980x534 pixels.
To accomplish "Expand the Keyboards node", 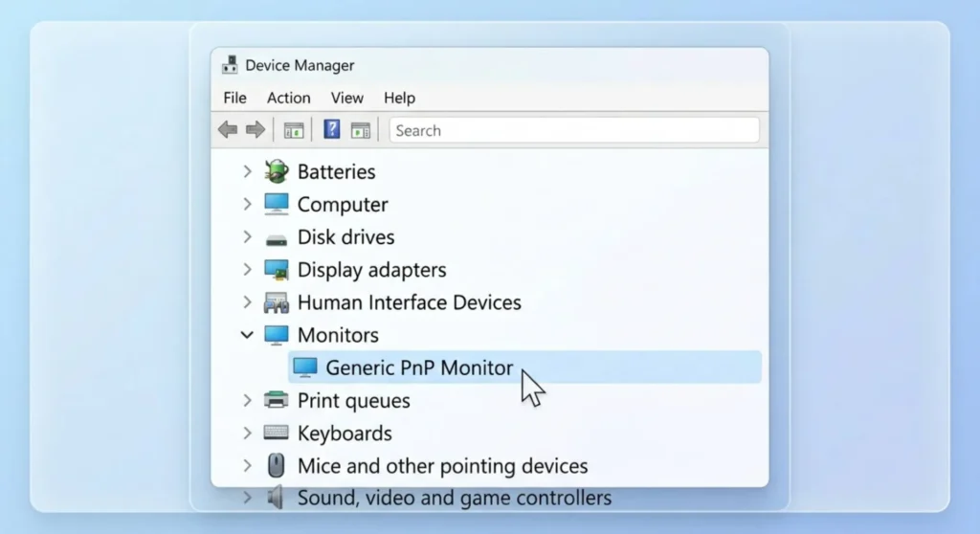I will coord(248,433).
